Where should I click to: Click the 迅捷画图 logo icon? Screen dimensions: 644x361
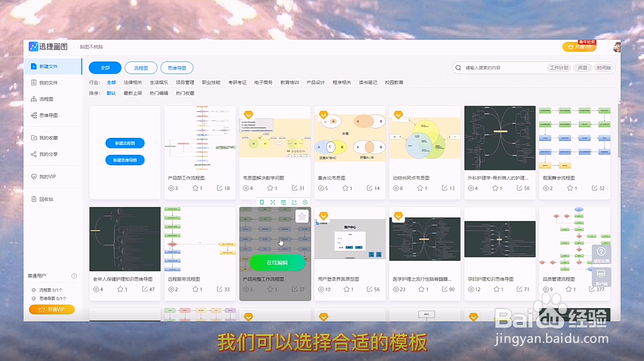click(x=34, y=47)
